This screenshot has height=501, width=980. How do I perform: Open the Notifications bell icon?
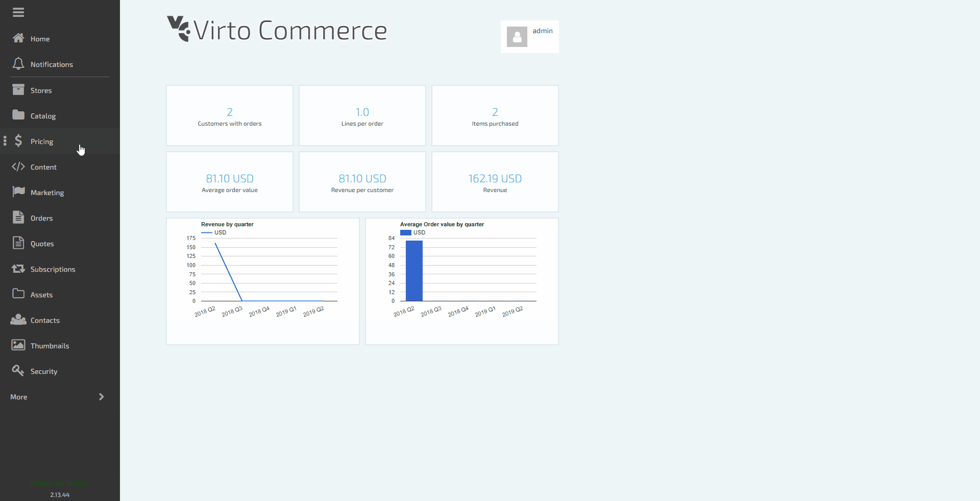(x=18, y=64)
